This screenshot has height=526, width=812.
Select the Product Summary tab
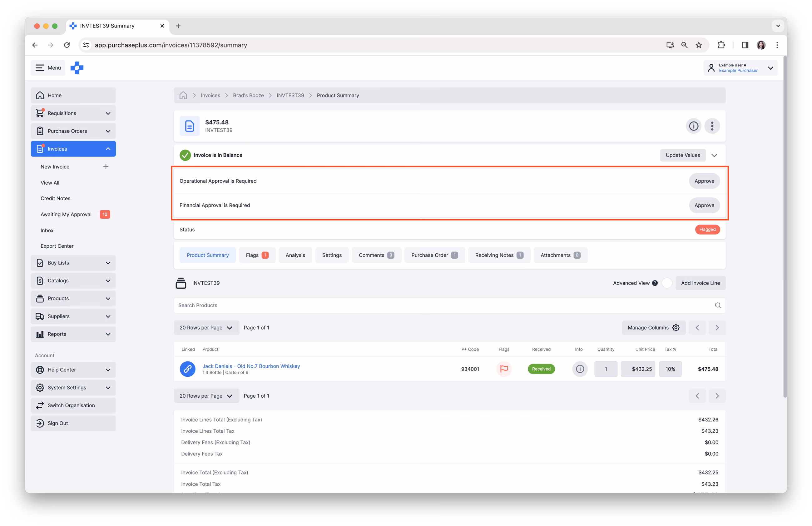[208, 256]
